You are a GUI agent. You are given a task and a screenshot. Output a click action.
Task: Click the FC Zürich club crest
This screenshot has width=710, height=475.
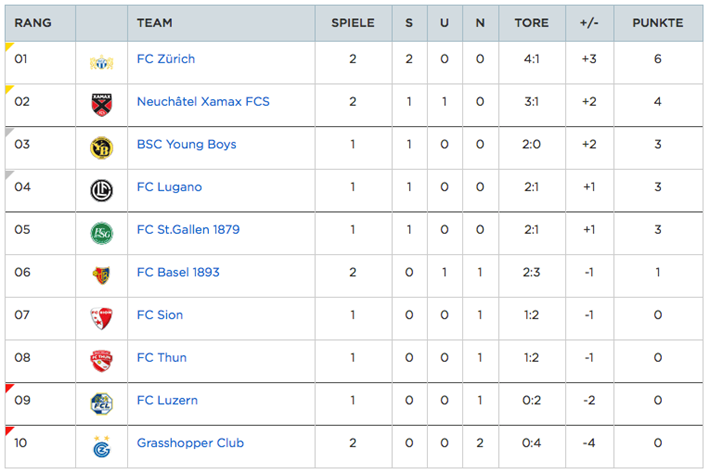click(x=101, y=62)
